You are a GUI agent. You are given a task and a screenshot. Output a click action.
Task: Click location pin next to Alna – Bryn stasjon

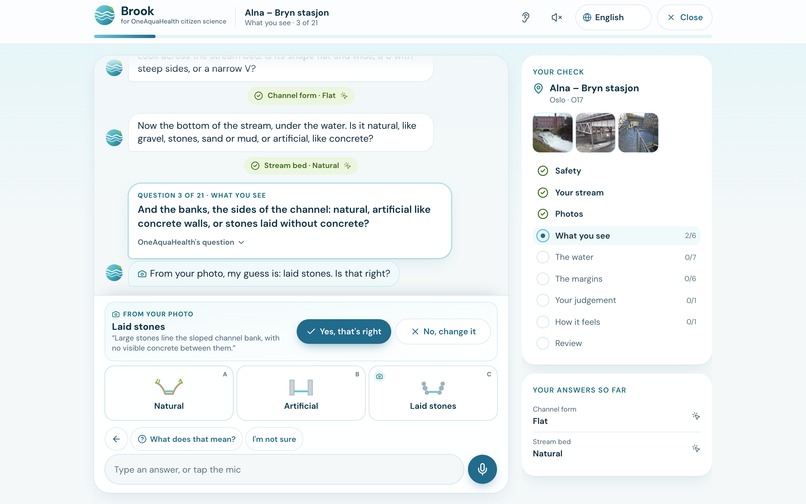(538, 88)
